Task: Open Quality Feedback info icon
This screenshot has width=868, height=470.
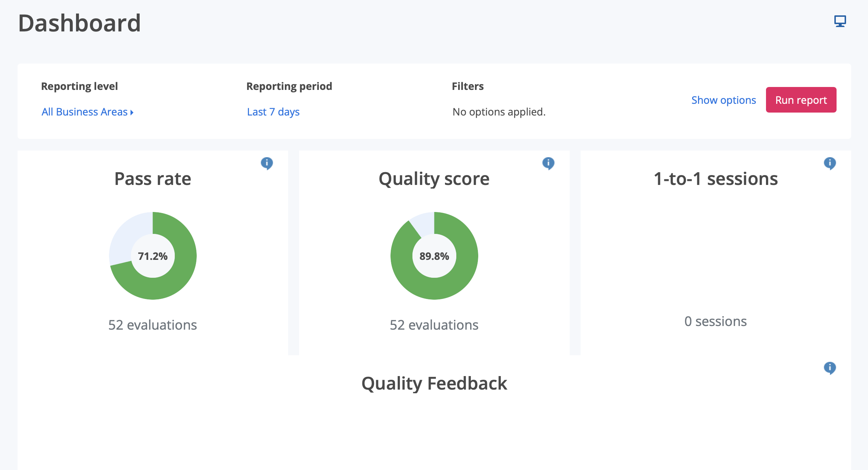Action: (x=830, y=368)
